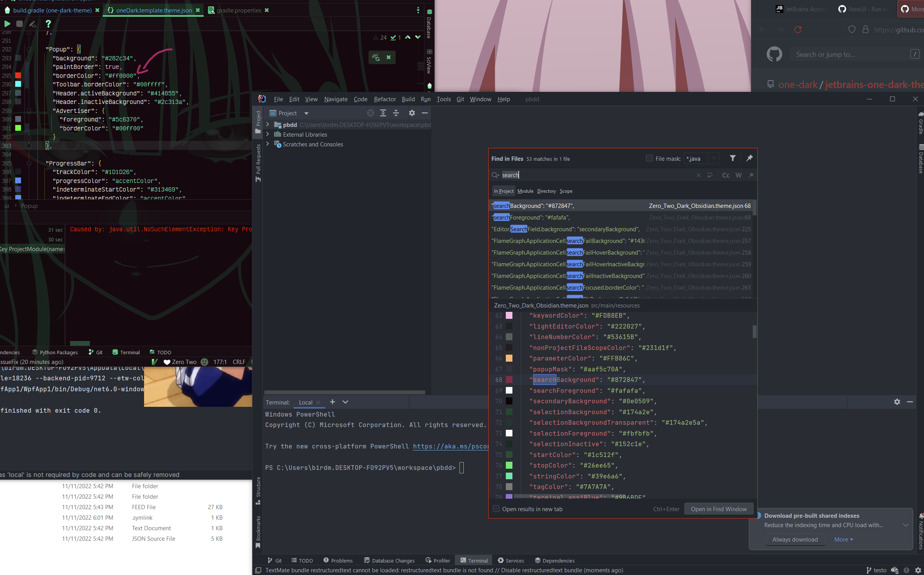Open the *.java file mask dropdown
924x575 pixels.
point(714,158)
